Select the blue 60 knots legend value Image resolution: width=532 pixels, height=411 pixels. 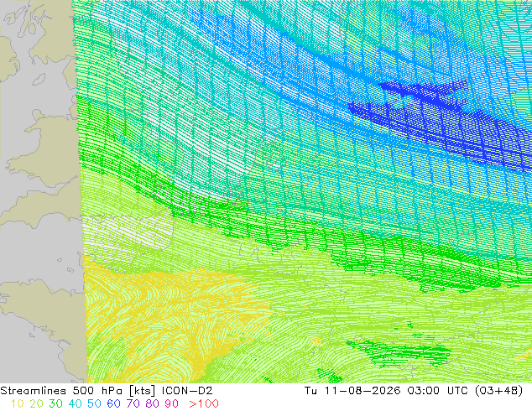[x=113, y=403]
